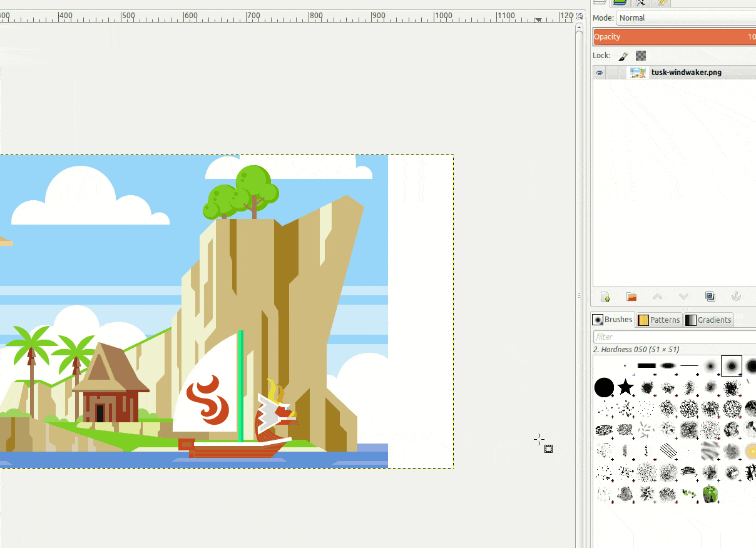This screenshot has width=756, height=548.
Task: Select the tusk-windwaker.png layer thumbnail
Action: 638,73
